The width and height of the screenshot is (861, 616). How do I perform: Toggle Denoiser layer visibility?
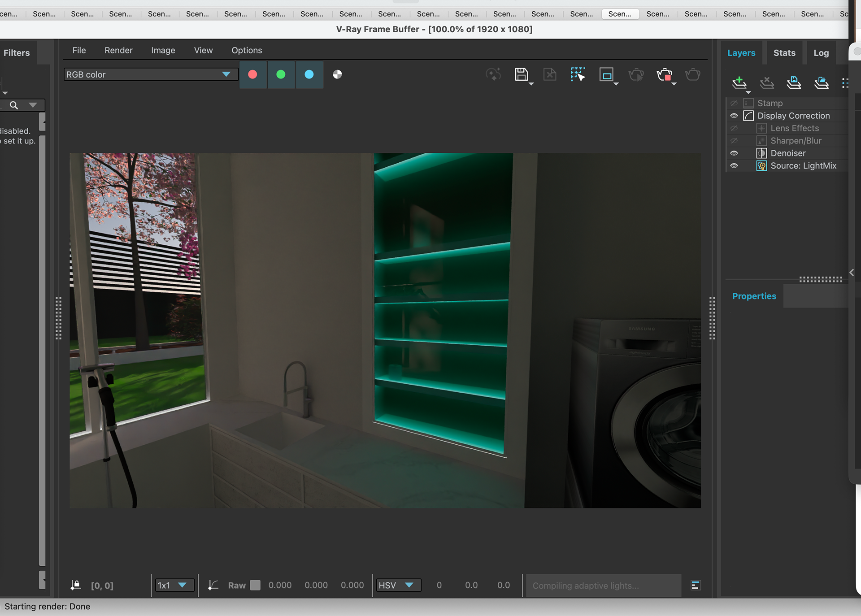[734, 153]
